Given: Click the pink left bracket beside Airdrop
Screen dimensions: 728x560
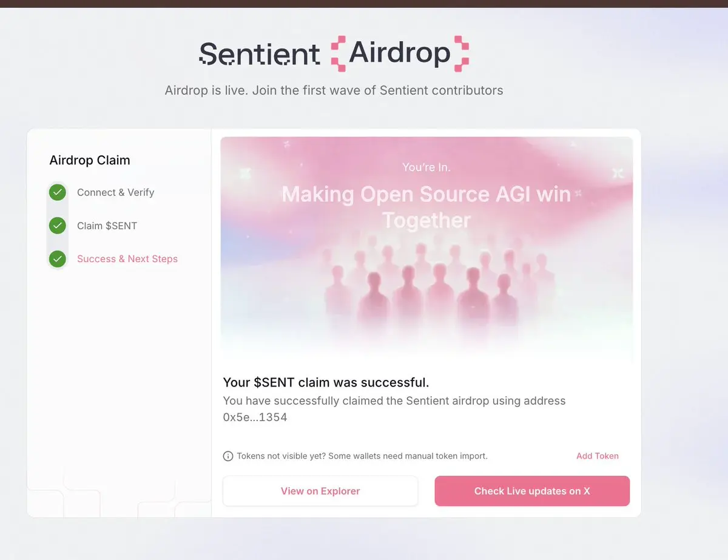Looking at the screenshot, I should click(338, 53).
